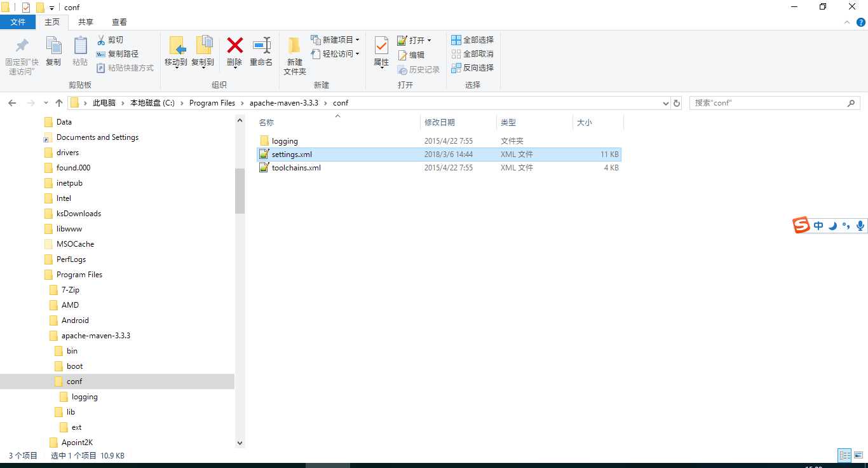The image size is (868, 468).
Task: Click the Help question mark icon
Action: 861,22
